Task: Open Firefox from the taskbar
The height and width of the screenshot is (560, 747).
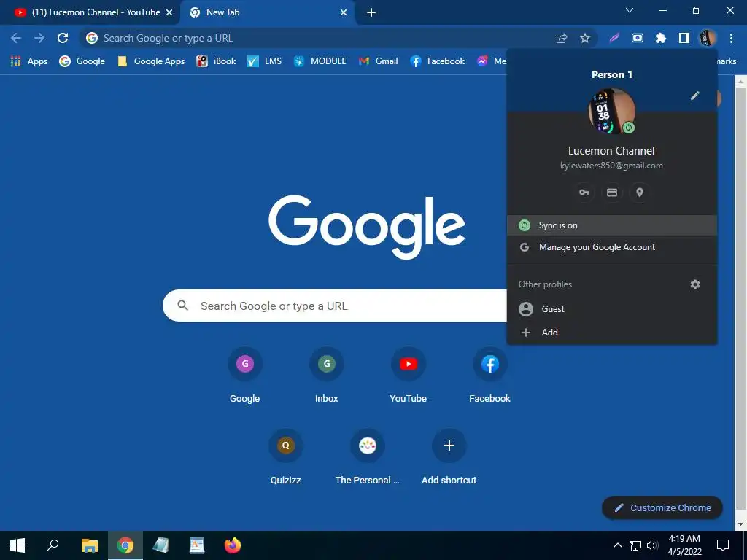Action: [x=233, y=545]
